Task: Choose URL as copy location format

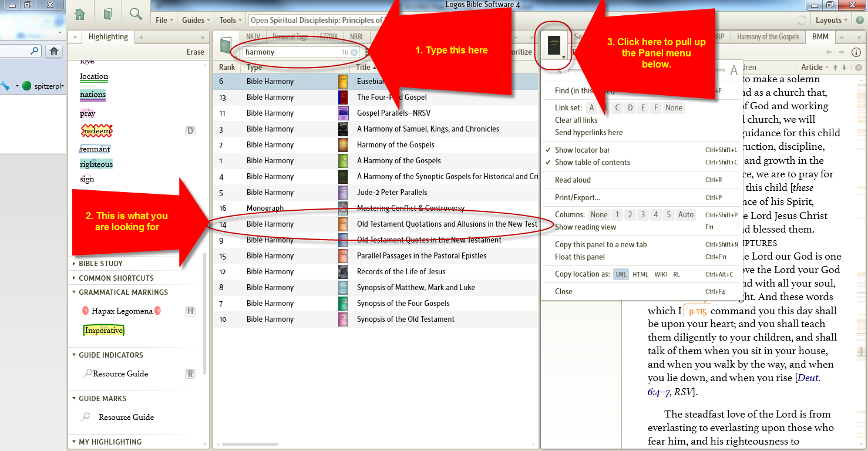Action: point(621,274)
